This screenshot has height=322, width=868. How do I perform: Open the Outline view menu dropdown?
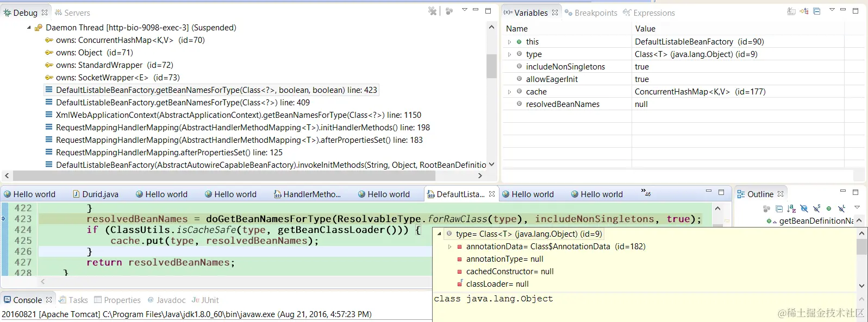[857, 207]
